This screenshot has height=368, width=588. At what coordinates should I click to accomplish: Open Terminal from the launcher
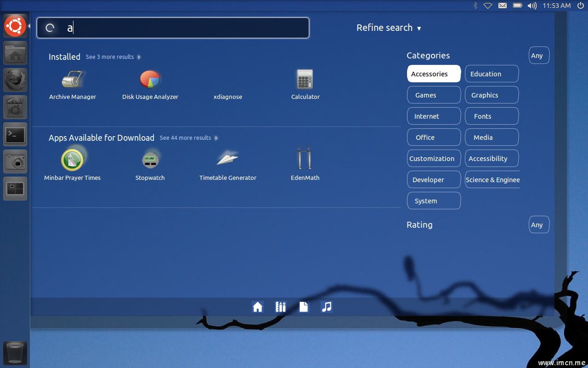(x=15, y=134)
